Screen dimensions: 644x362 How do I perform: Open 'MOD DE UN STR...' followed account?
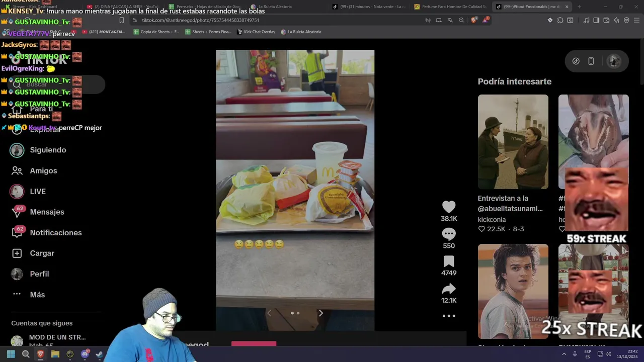tap(57, 337)
